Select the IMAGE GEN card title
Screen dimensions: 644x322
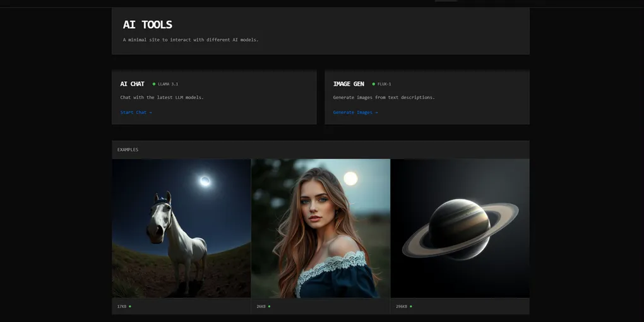tap(349, 84)
